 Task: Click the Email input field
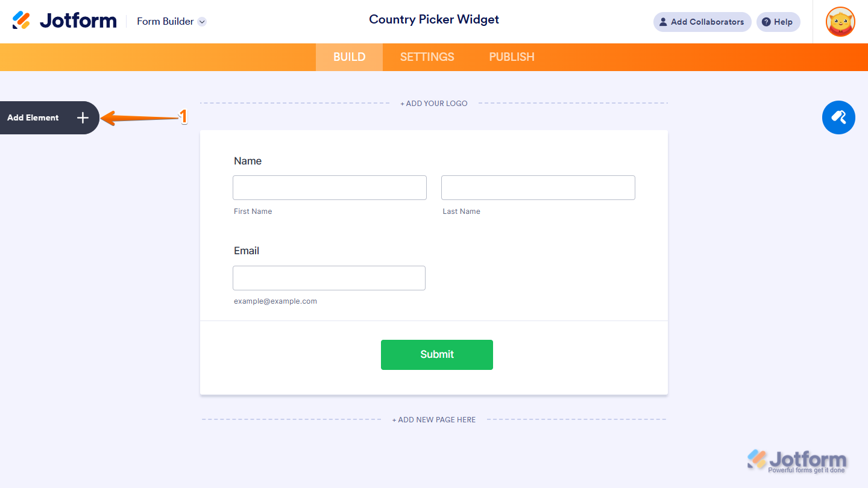(x=329, y=278)
